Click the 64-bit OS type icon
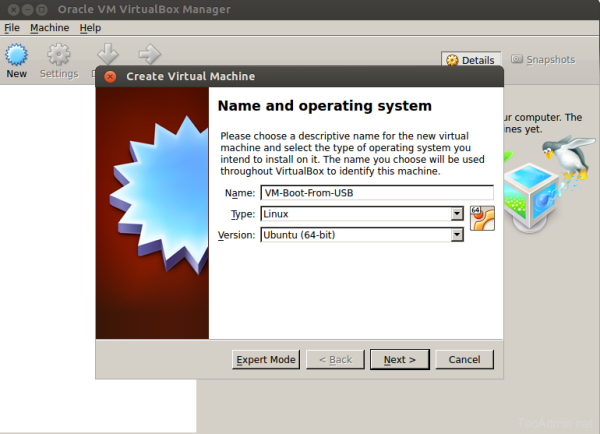Image resolution: width=600 pixels, height=434 pixels. 482,217
